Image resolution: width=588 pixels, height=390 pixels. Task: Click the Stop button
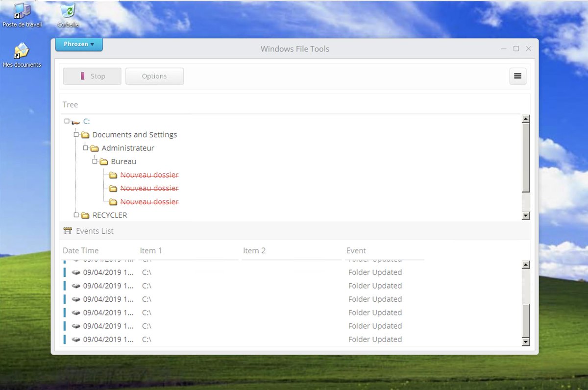point(92,76)
